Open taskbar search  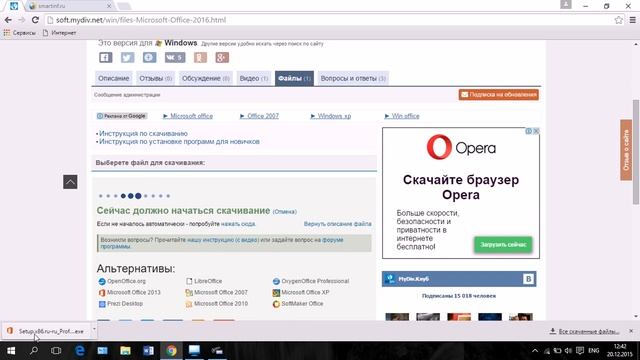tap(34, 351)
